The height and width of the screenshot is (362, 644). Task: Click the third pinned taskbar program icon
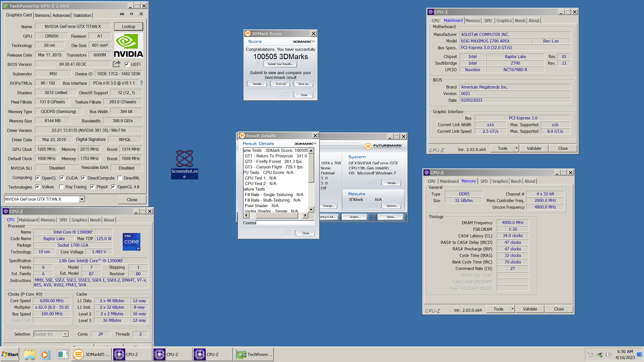coord(62,354)
